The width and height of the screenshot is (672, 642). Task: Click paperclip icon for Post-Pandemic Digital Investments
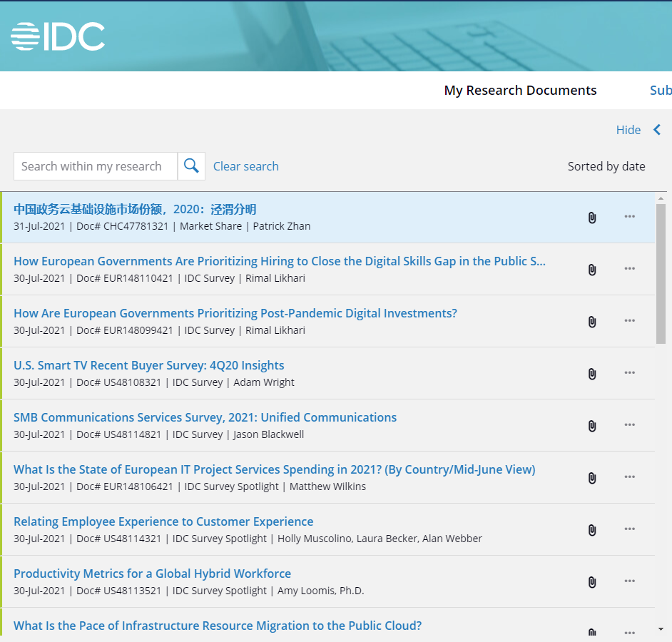pyautogui.click(x=592, y=322)
